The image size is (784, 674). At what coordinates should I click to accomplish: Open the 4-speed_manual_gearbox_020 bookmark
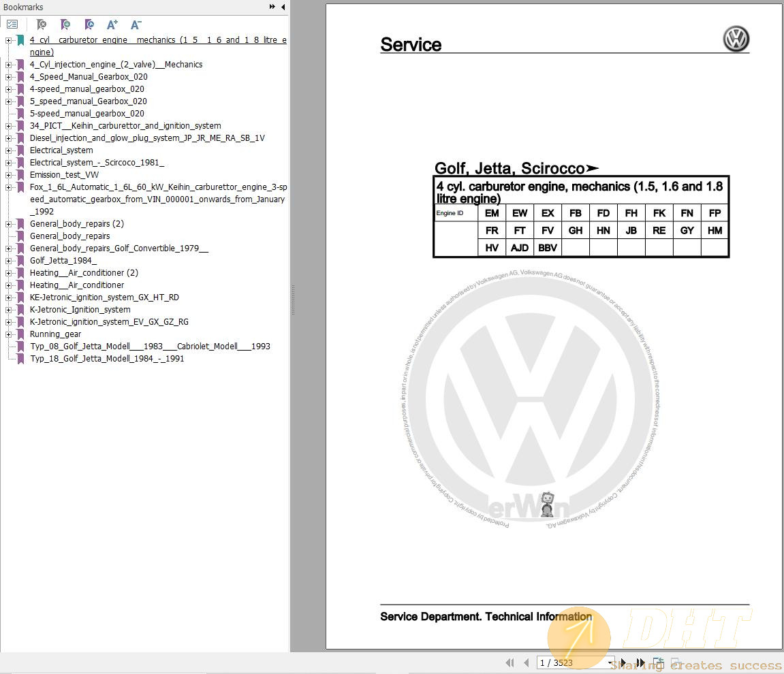(87, 89)
